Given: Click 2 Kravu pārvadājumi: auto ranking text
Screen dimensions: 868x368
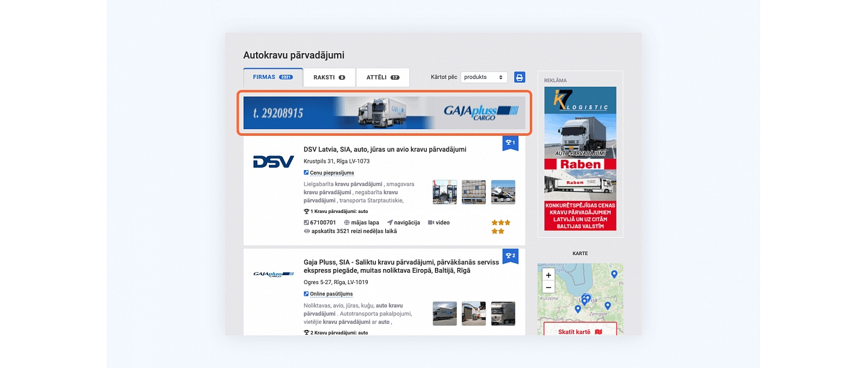Looking at the screenshot, I should [339, 332].
